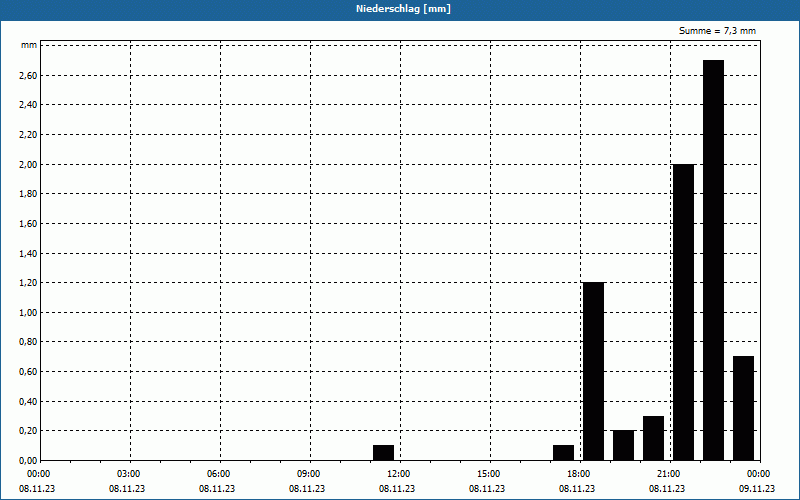
Task: Select the 0,20 y-axis label
Action: pos(28,431)
